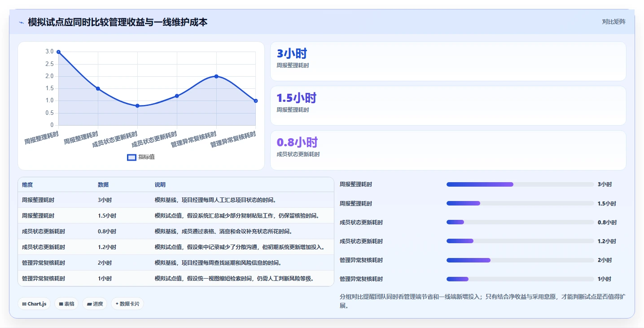The height and width of the screenshot is (328, 644).
Task: Click the chart data point at 2.0
Action: point(216,76)
